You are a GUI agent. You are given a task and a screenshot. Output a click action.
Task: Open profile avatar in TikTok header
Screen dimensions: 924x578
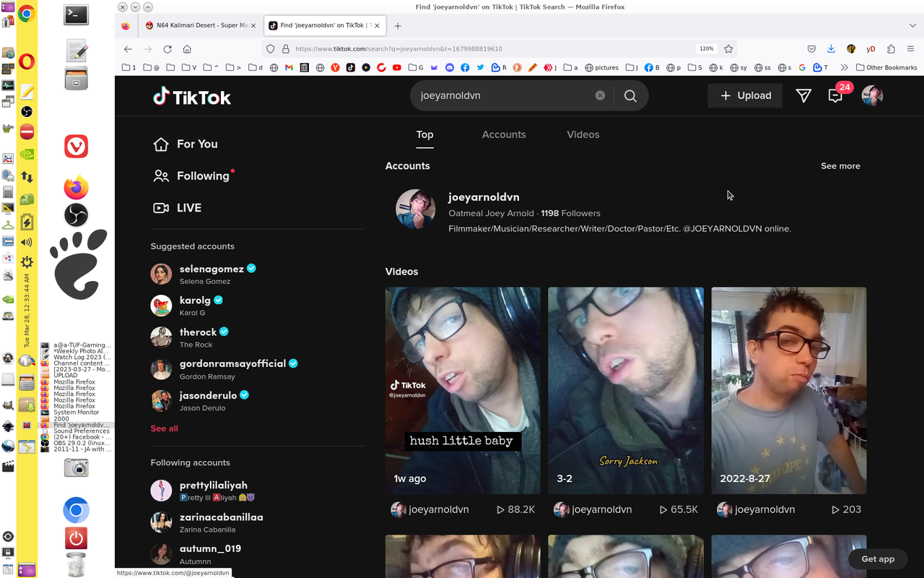pyautogui.click(x=872, y=95)
